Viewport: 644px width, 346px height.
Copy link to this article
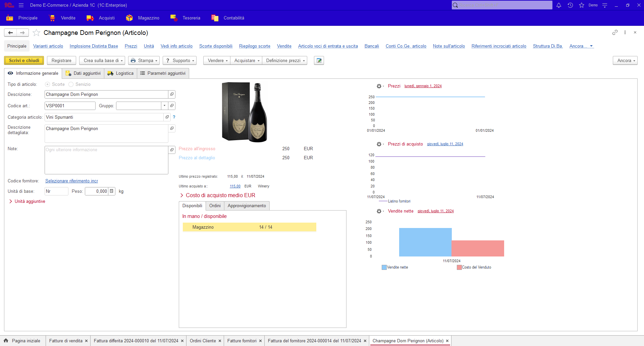615,32
